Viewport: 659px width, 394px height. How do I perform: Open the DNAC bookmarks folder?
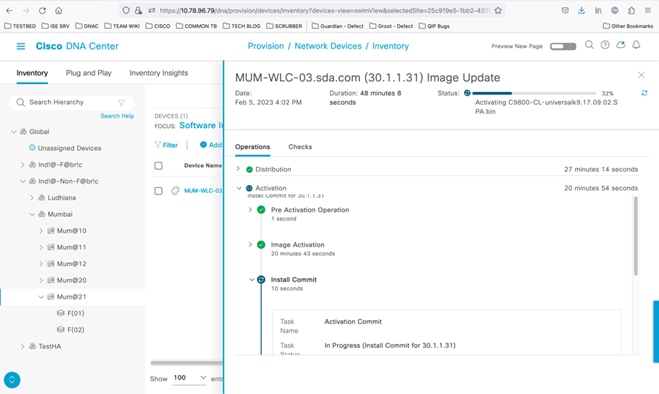(87, 26)
